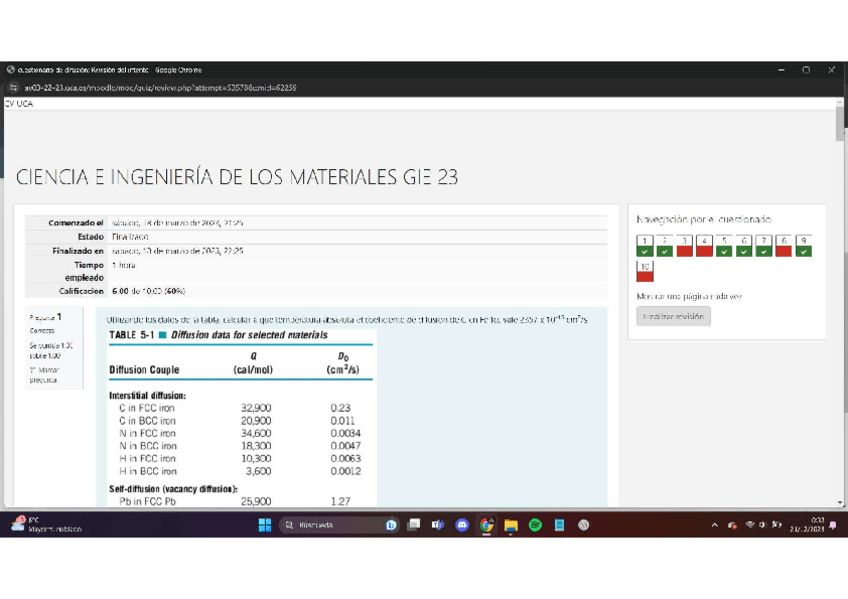848x599 pixels.
Task: Launch File Explorer from the taskbar
Action: point(510,525)
